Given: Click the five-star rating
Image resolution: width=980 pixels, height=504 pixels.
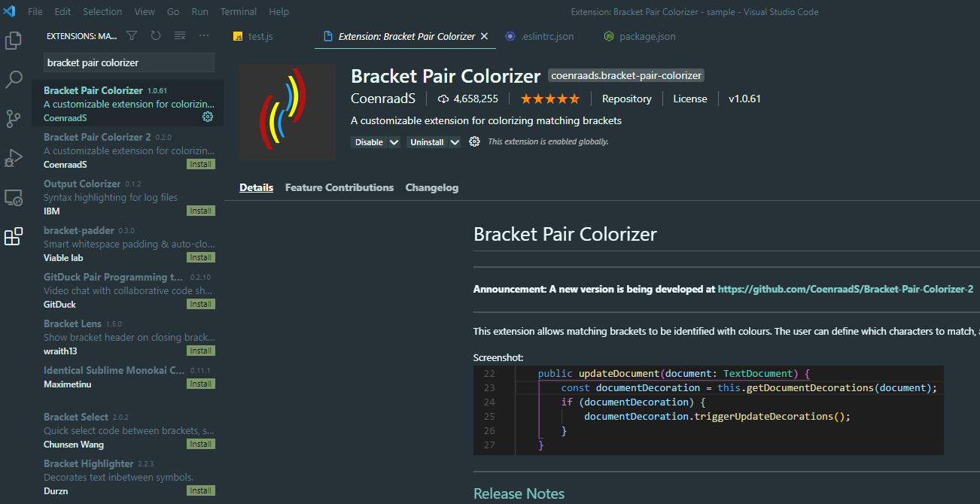Looking at the screenshot, I should pos(549,99).
